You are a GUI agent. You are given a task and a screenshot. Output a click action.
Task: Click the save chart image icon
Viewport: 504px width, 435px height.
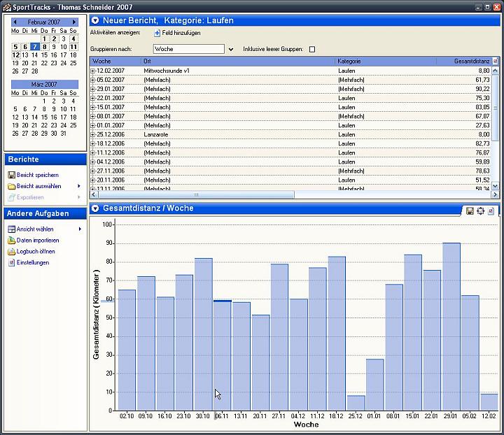[x=470, y=211]
